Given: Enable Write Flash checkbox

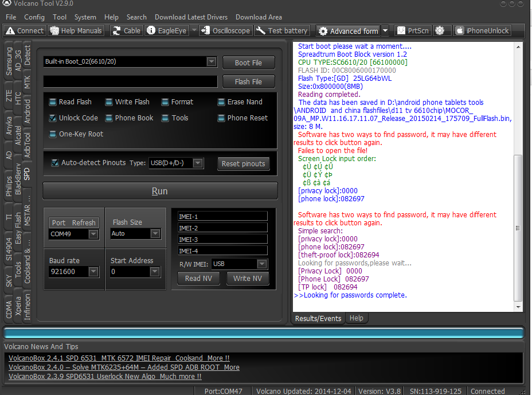Looking at the screenshot, I should point(109,102).
